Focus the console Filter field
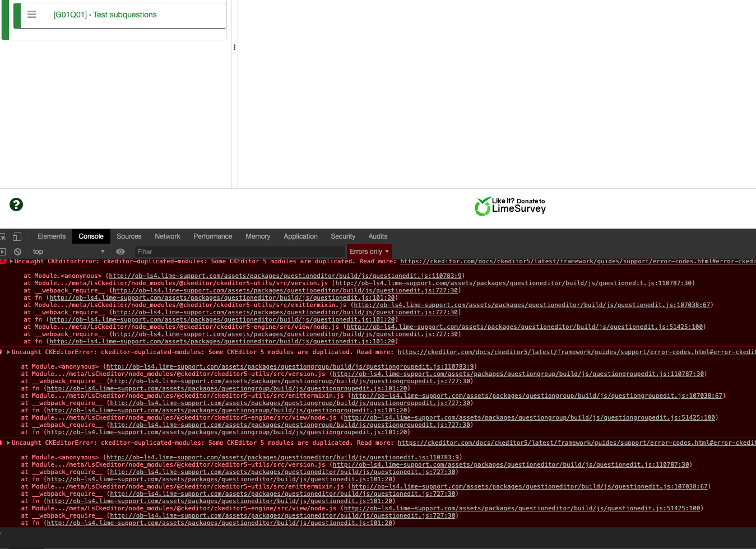The width and height of the screenshot is (756, 549). [x=240, y=252]
